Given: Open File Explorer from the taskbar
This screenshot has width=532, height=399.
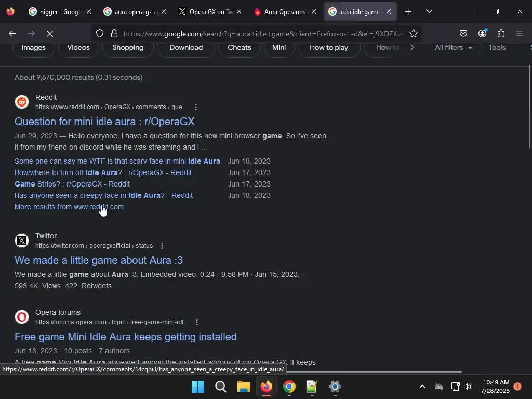Looking at the screenshot, I should pos(243,387).
